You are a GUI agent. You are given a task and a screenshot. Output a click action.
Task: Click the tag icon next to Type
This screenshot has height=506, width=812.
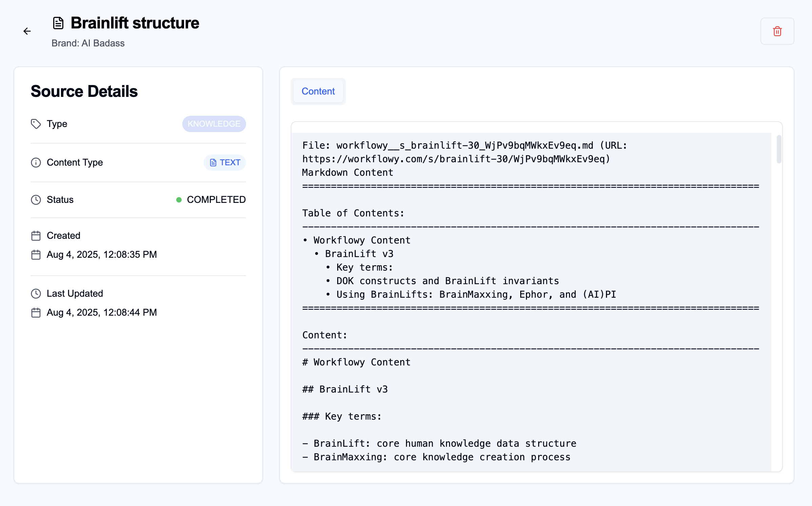coord(36,124)
